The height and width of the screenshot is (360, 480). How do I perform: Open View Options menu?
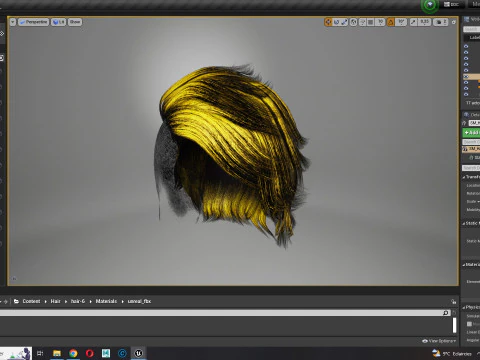[x=439, y=341]
